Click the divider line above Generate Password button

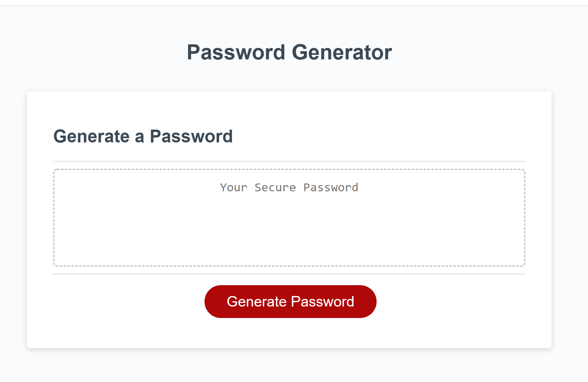click(289, 274)
